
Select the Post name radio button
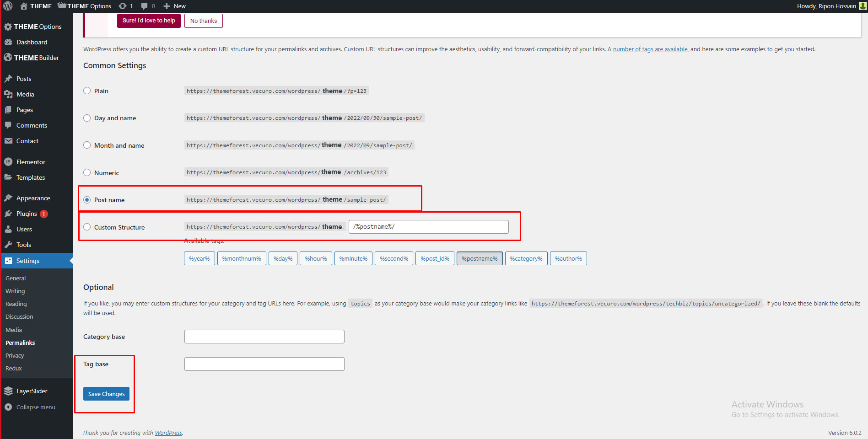pos(87,200)
